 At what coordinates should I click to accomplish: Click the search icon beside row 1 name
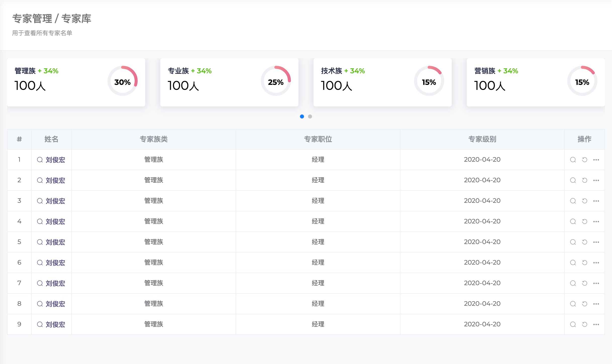click(40, 160)
